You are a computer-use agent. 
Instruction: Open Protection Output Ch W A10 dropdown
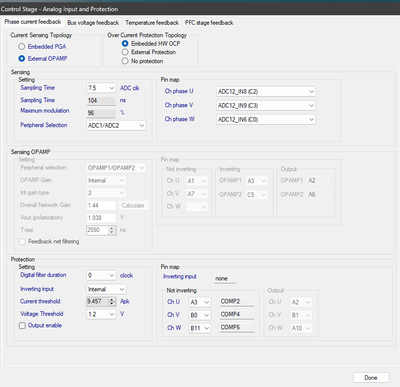tap(301, 328)
